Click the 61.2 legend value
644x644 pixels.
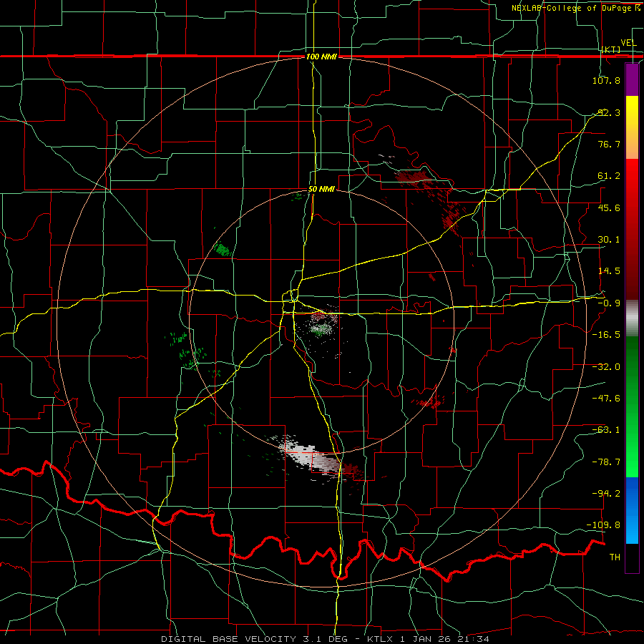point(608,176)
